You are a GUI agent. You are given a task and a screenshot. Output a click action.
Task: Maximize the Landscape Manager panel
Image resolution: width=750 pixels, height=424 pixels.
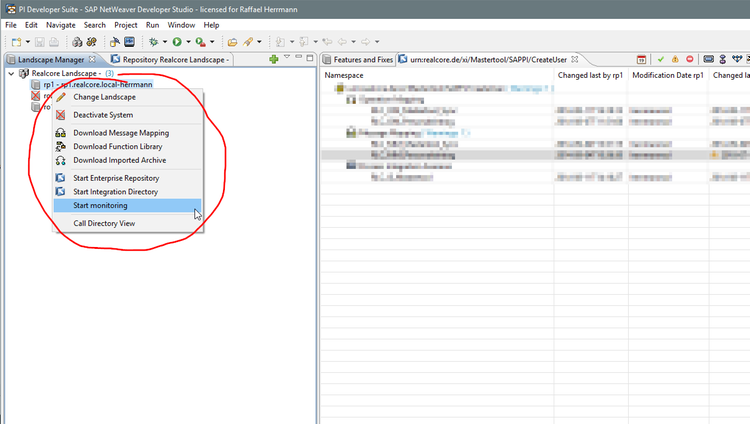point(310,58)
